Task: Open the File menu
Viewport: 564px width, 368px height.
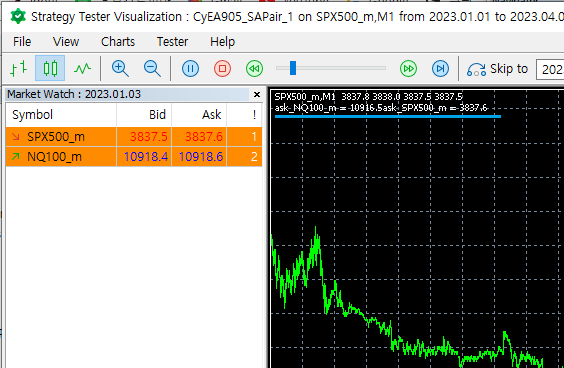Action: tap(22, 42)
